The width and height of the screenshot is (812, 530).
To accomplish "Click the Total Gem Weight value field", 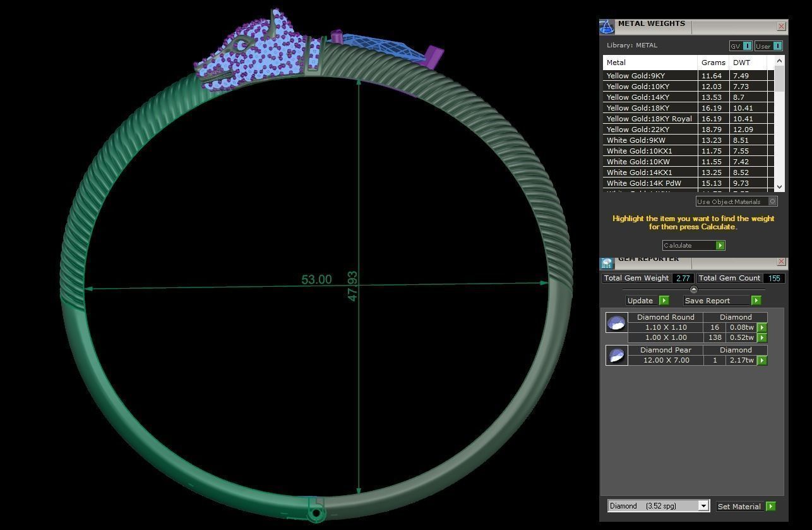I will [682, 278].
